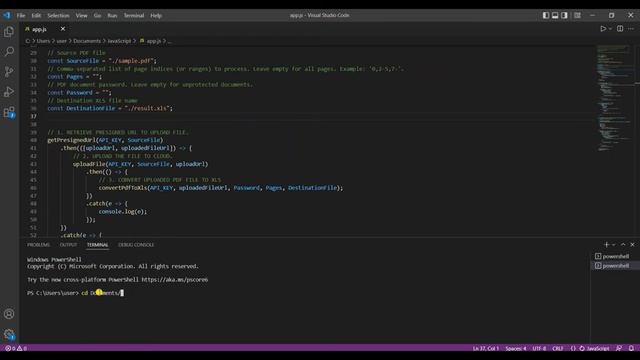Select the first powershell terminal entry
This screenshot has width=640, height=360.
(x=615, y=256)
